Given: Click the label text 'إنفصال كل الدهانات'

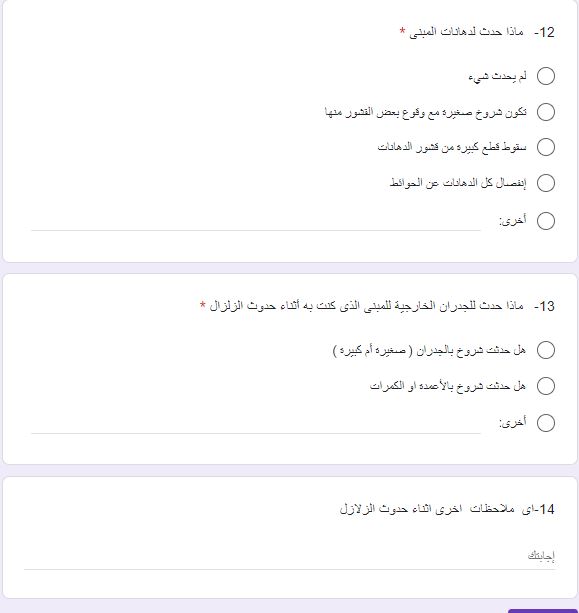Looking at the screenshot, I should click(483, 183).
